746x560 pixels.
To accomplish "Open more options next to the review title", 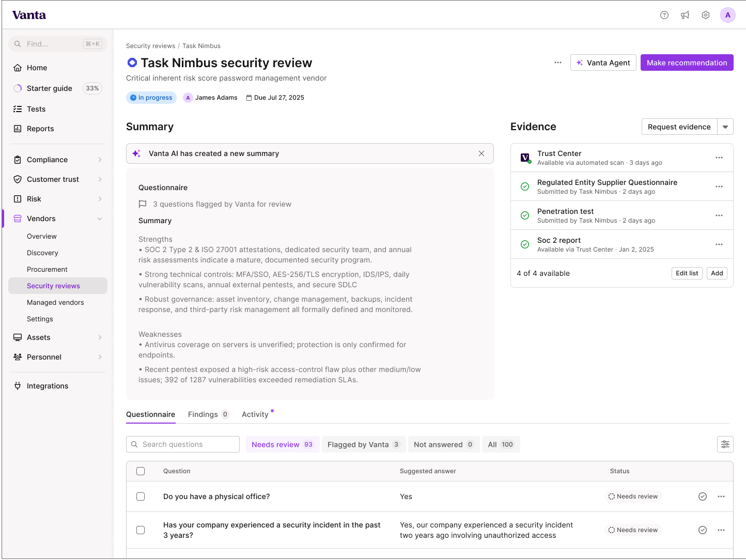I will [558, 63].
